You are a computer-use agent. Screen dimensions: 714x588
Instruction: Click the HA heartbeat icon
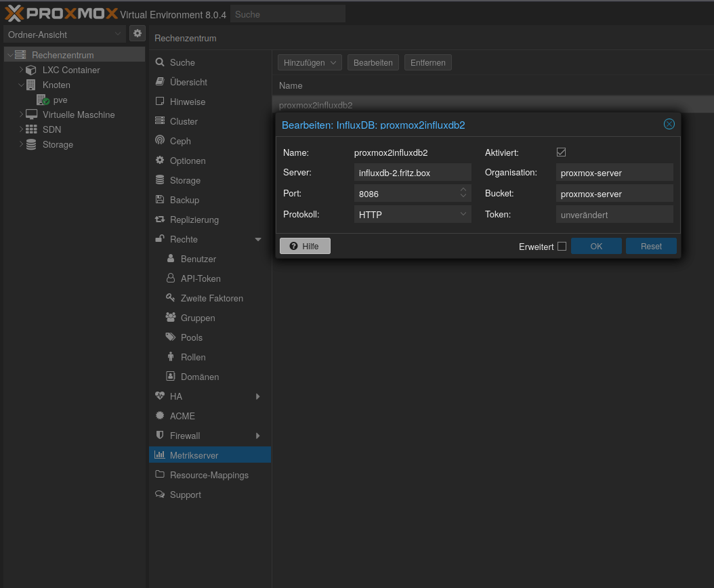click(160, 396)
